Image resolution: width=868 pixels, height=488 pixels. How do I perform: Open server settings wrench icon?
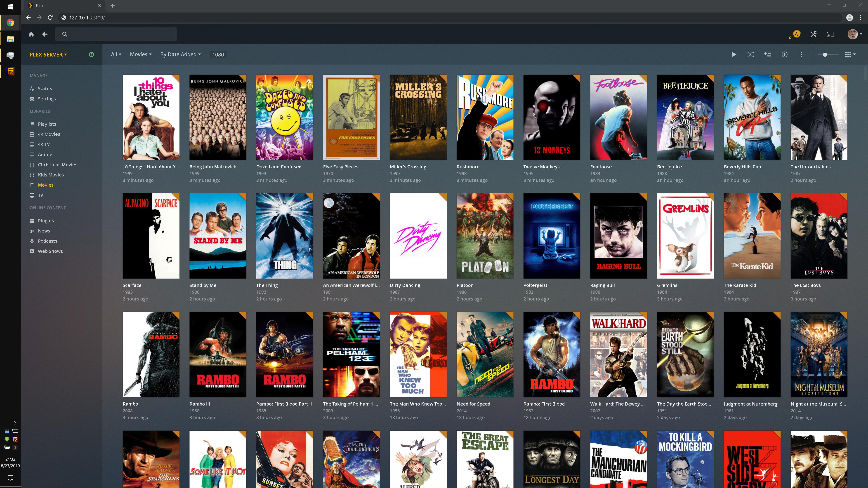click(x=814, y=34)
